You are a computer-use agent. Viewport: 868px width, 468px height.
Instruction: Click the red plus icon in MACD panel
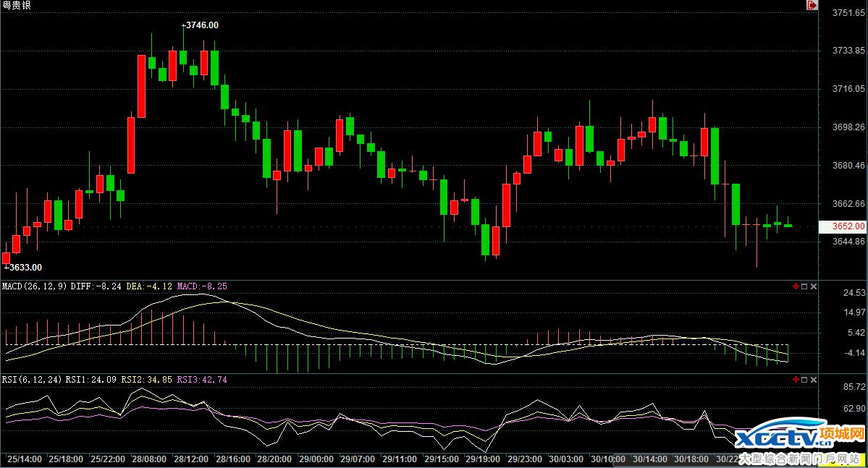click(796, 286)
